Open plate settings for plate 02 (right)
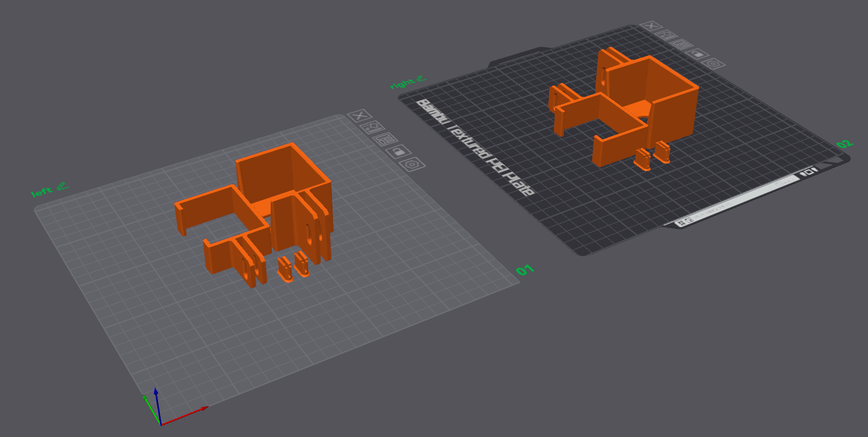868x437 pixels. pos(714,64)
